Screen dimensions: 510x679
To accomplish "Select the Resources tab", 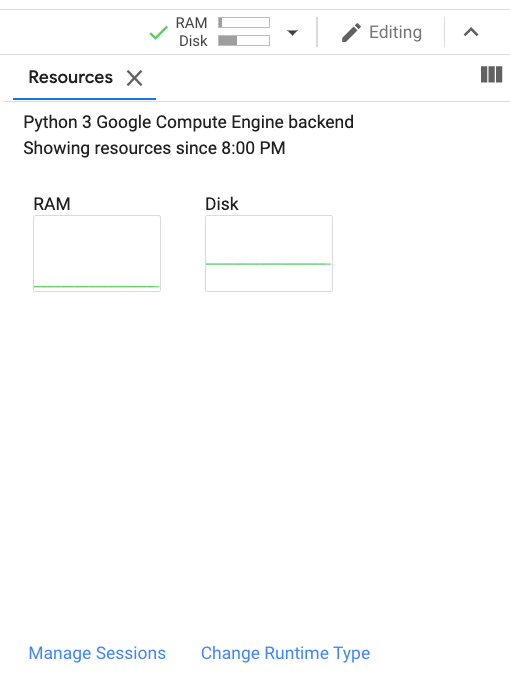I will pyautogui.click(x=71, y=77).
